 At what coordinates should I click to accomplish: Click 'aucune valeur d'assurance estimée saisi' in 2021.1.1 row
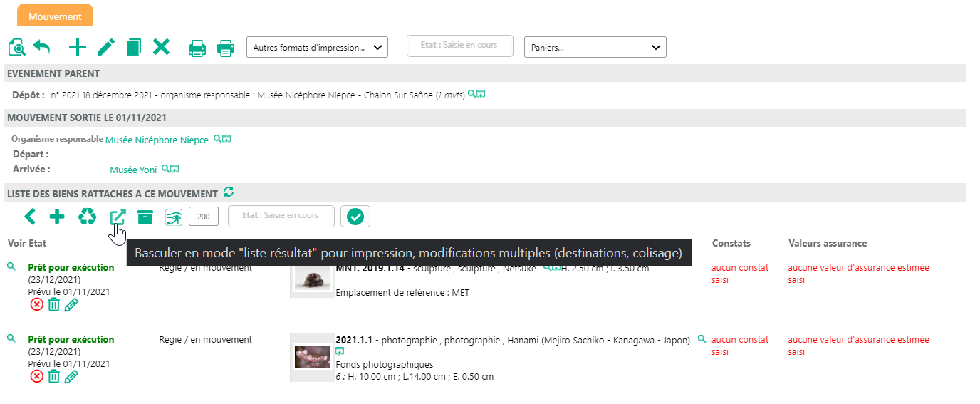point(858,346)
